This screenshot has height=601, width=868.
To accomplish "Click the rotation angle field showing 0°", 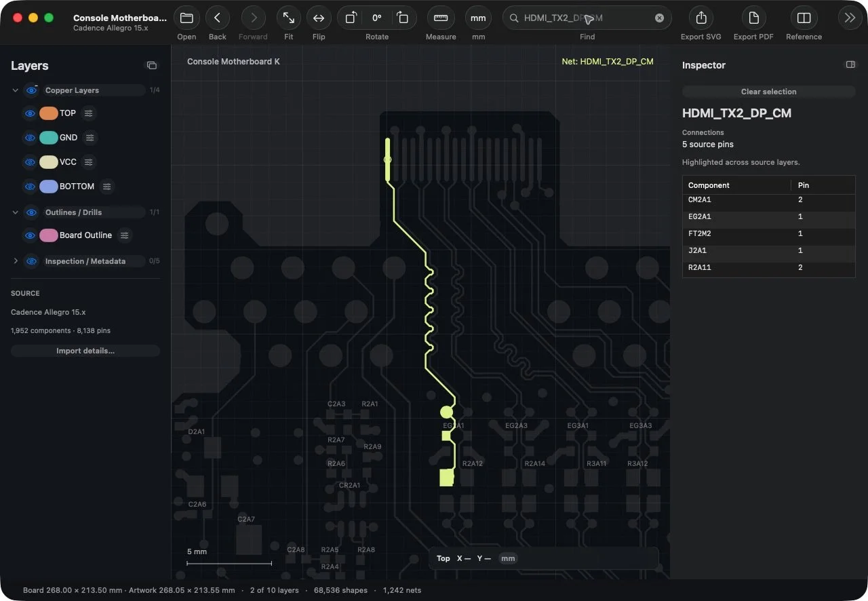I will coord(377,18).
